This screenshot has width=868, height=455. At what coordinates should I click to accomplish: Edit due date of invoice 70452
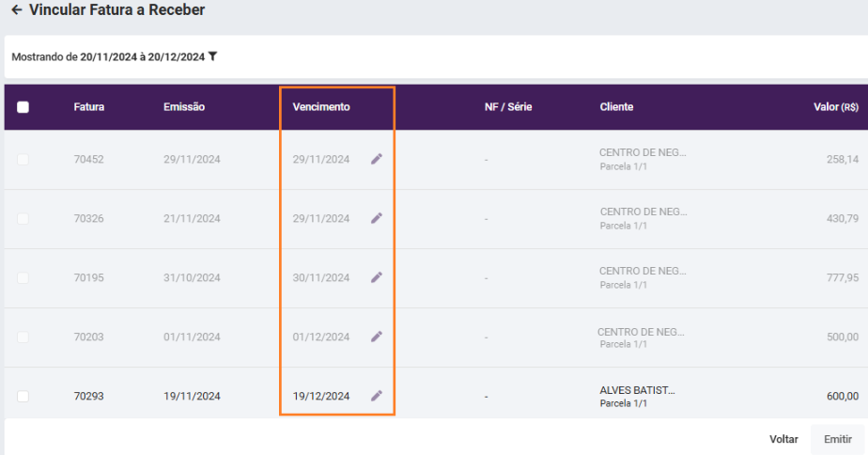point(377,159)
